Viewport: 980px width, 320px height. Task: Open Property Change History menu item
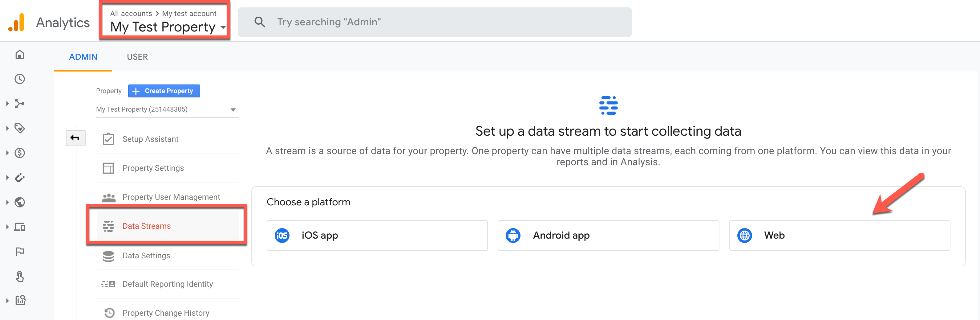tap(168, 313)
